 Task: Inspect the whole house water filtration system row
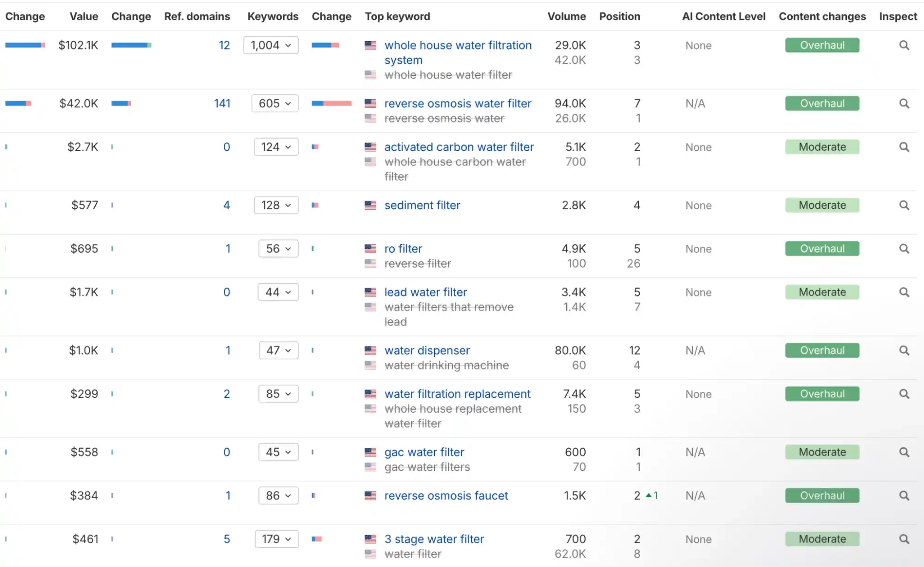tap(904, 45)
